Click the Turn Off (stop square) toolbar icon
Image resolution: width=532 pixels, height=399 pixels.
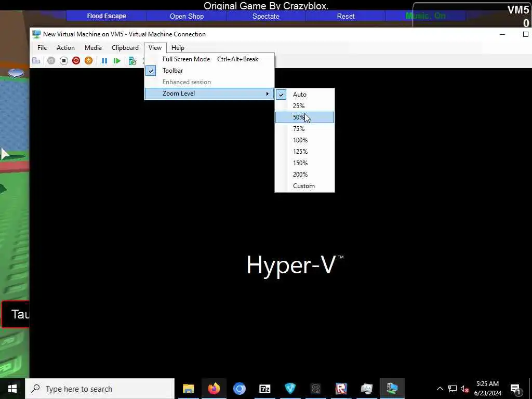(x=64, y=61)
